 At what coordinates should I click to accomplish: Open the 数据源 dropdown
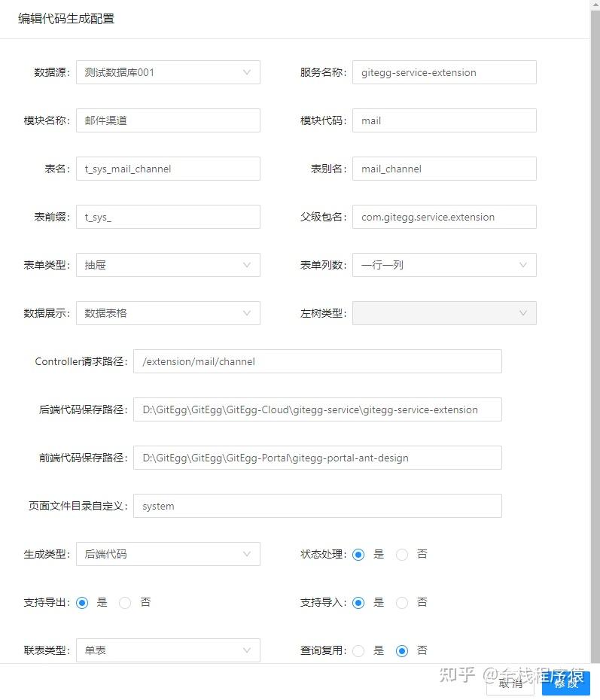click(x=168, y=72)
